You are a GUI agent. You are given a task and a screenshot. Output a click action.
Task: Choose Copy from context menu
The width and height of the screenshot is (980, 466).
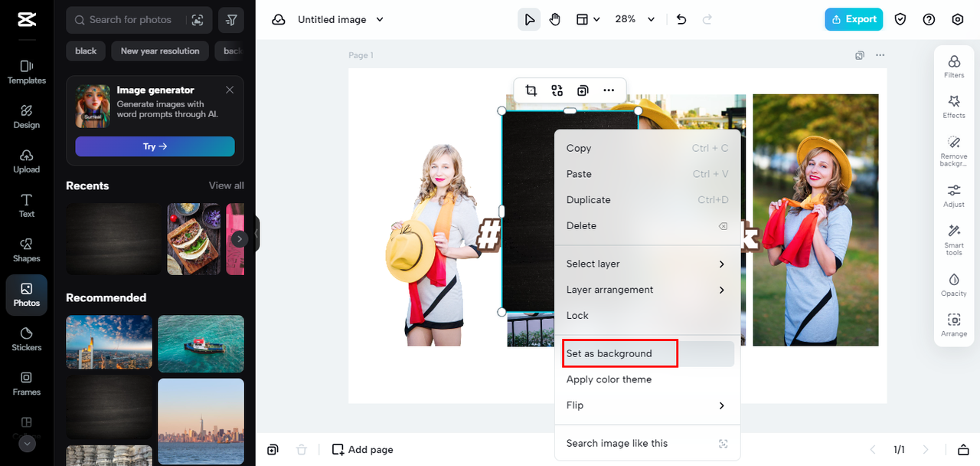tap(647, 148)
